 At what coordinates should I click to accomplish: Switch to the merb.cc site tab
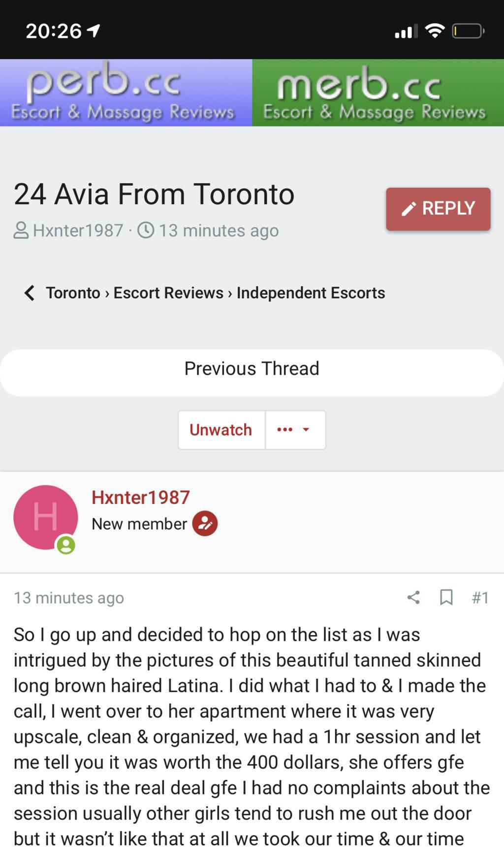[378, 93]
